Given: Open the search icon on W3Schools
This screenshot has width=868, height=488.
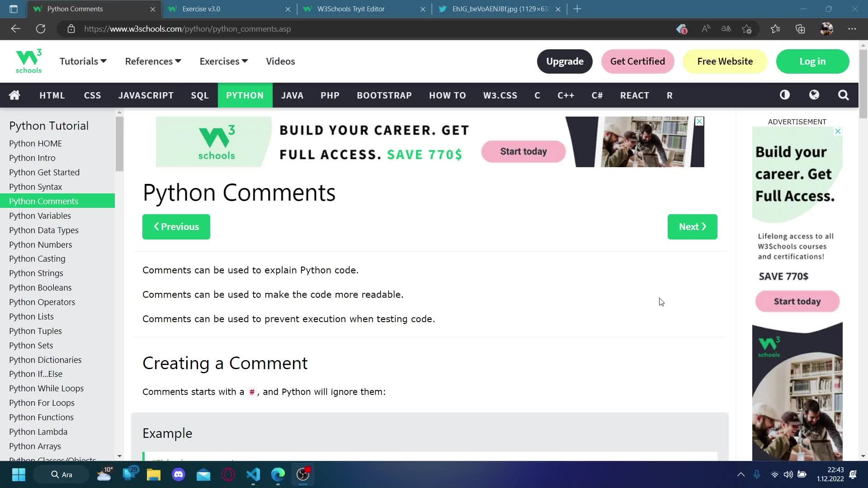Looking at the screenshot, I should click(843, 95).
